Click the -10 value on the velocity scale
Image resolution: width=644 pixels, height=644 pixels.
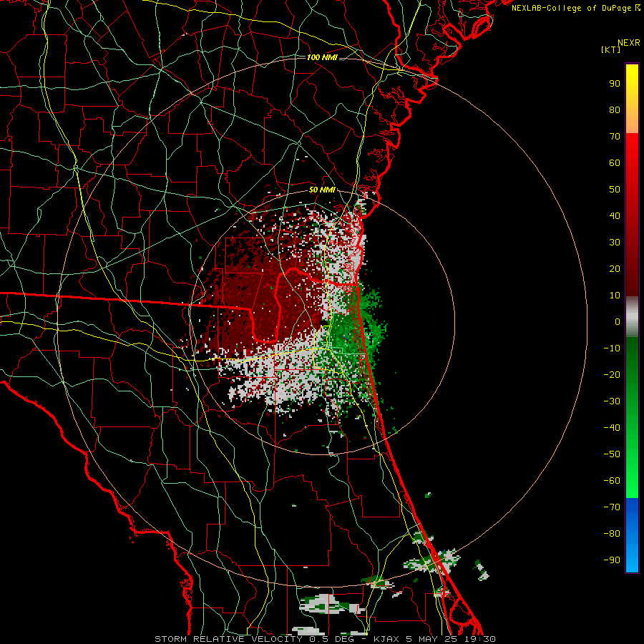(612, 348)
